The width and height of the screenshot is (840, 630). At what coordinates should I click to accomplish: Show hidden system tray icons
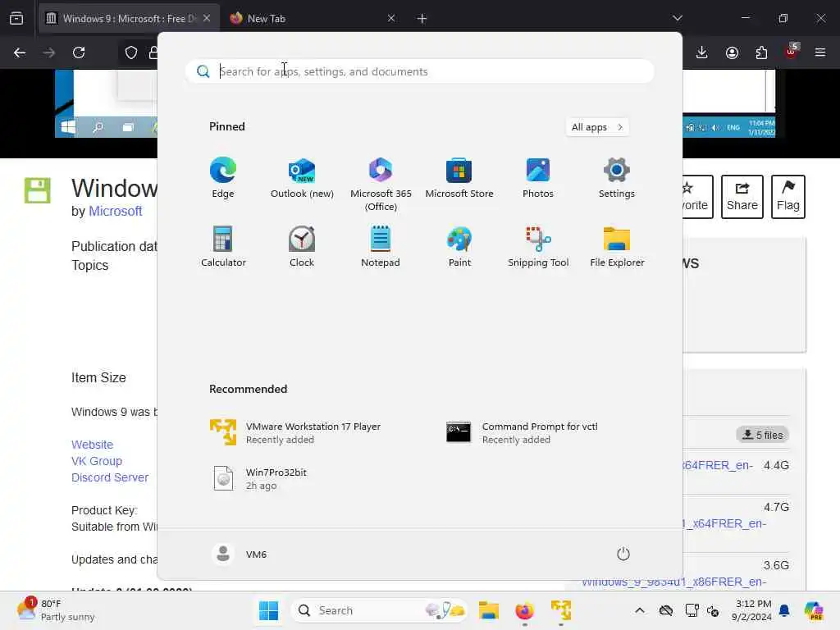[x=640, y=610]
